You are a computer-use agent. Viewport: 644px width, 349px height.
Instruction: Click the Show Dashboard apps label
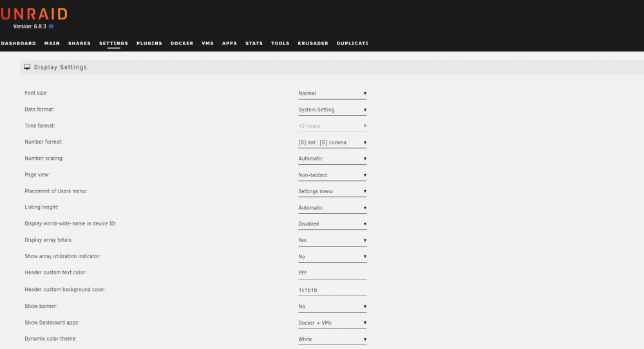tap(52, 323)
